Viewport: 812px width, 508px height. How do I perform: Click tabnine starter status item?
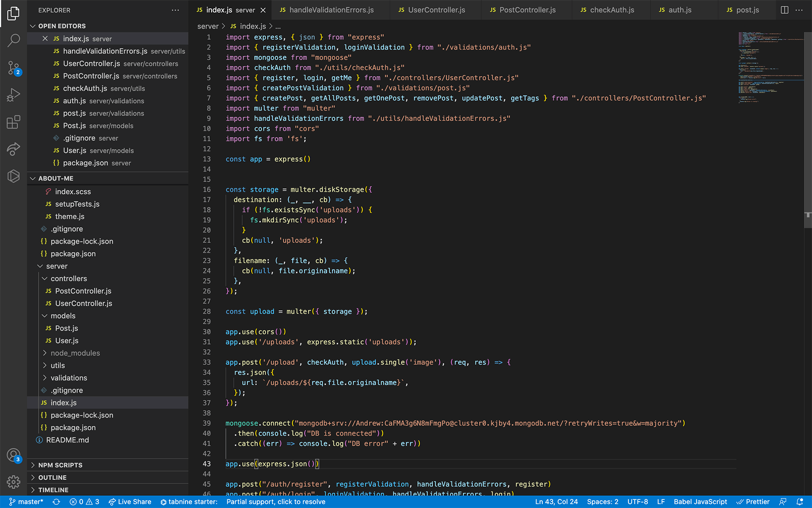[189, 502]
